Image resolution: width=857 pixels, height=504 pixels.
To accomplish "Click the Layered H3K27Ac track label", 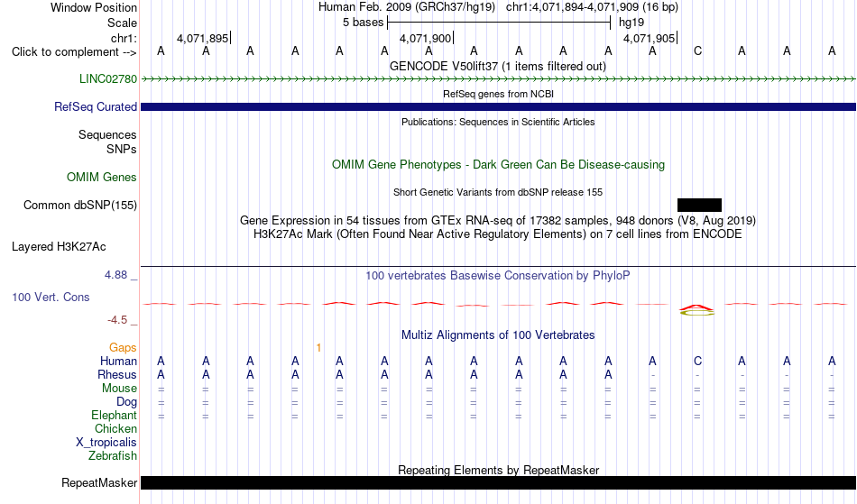I will click(59, 246).
